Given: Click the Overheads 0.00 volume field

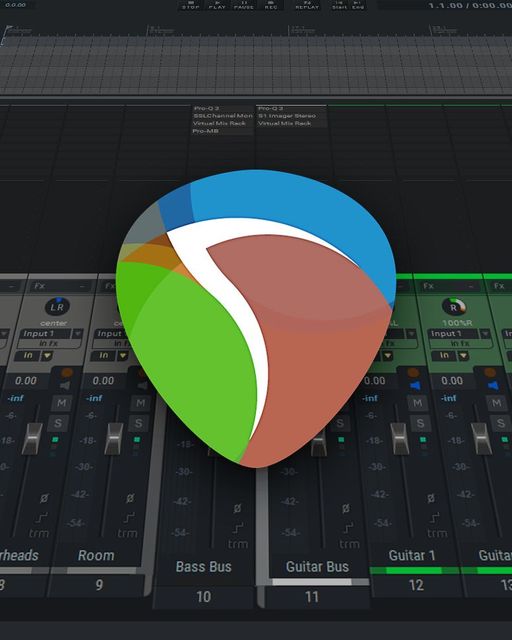Looking at the screenshot, I should pyautogui.click(x=26, y=381).
